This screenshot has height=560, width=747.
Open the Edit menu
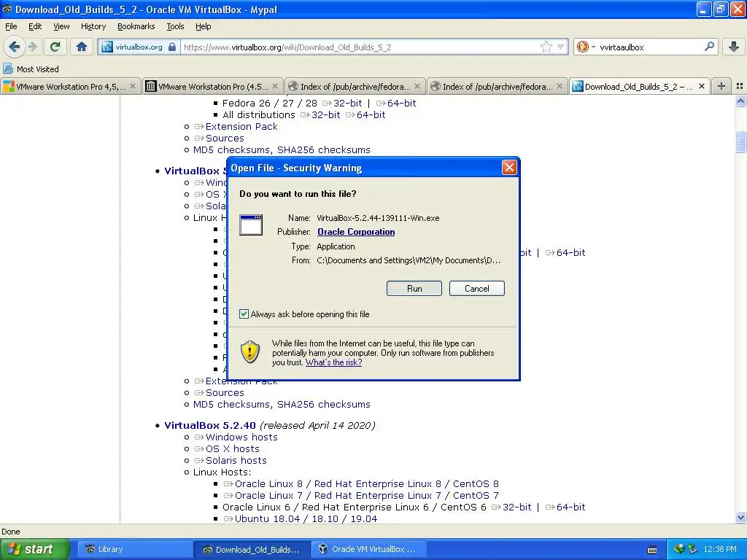(35, 26)
